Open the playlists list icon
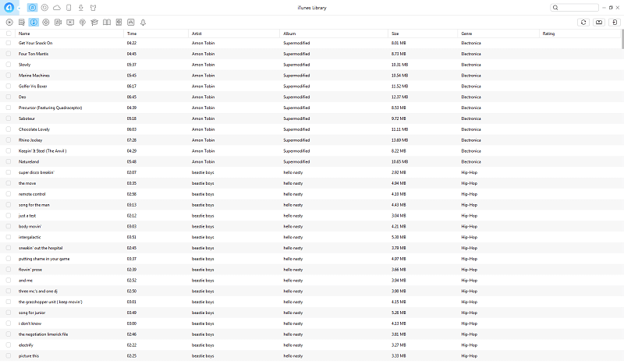 tap(22, 23)
